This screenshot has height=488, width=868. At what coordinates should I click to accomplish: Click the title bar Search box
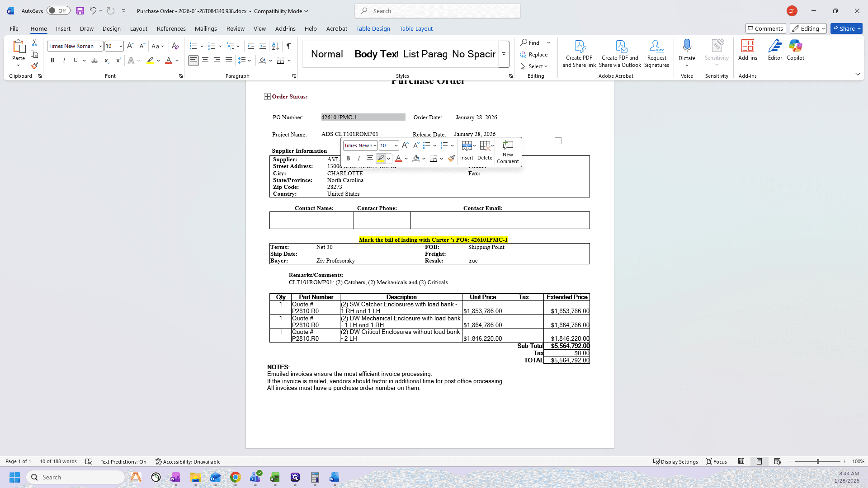point(438,11)
